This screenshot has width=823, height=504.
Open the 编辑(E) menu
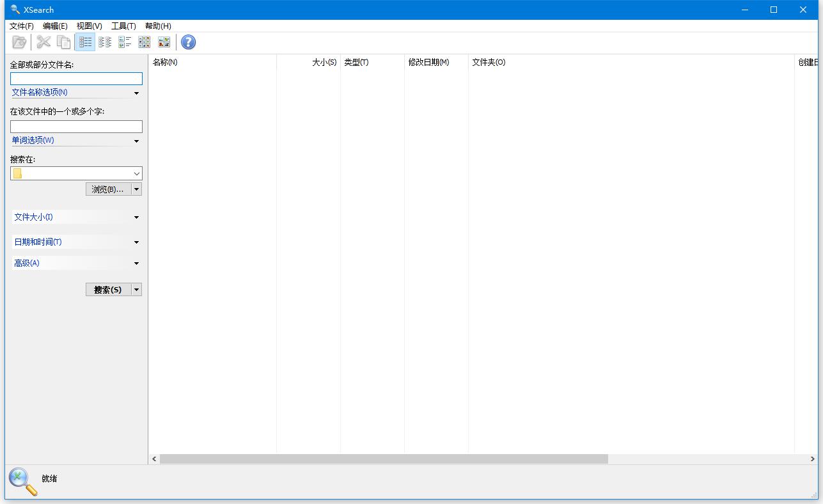tap(55, 26)
